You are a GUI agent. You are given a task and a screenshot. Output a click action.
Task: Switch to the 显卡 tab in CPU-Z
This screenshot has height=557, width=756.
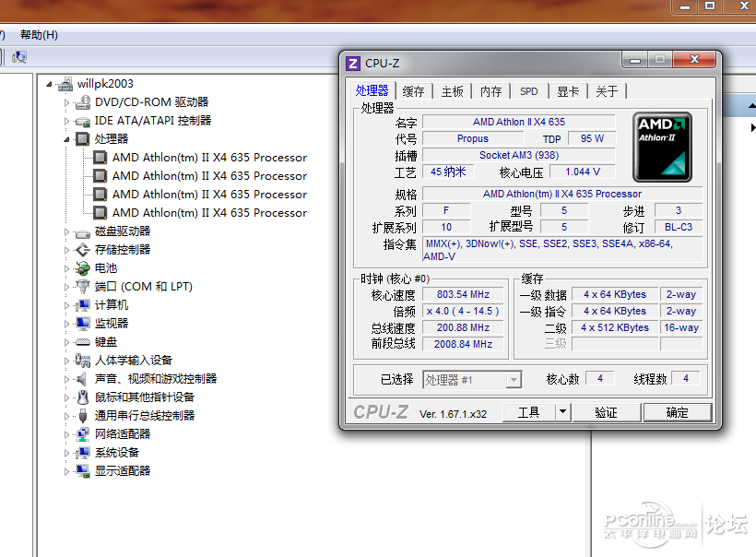pos(568,91)
